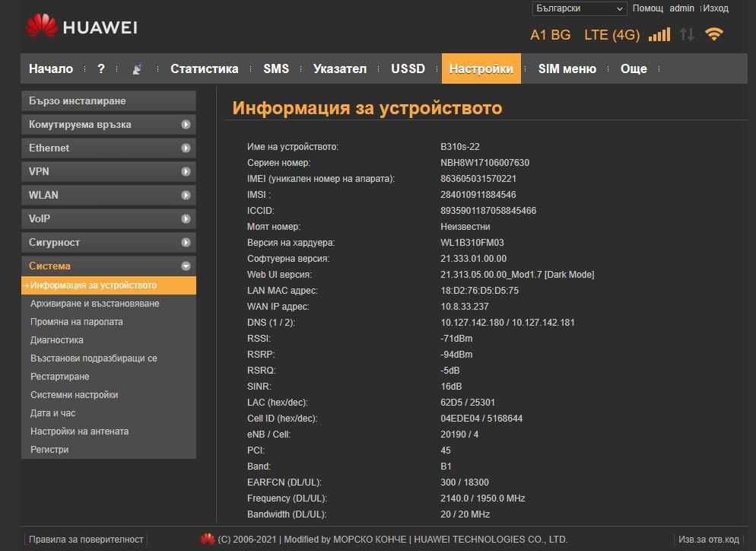The width and height of the screenshot is (756, 551).
Task: Click hardware version WL1B310FM03
Action: point(472,243)
